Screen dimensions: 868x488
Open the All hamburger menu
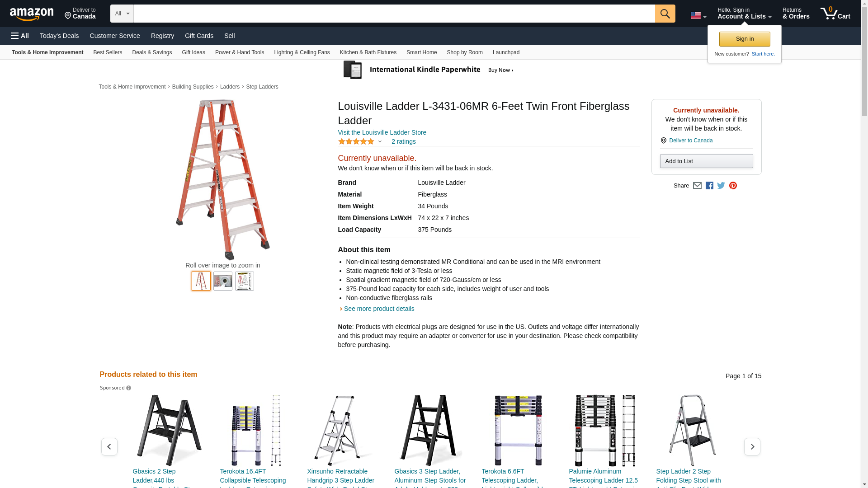(x=20, y=36)
